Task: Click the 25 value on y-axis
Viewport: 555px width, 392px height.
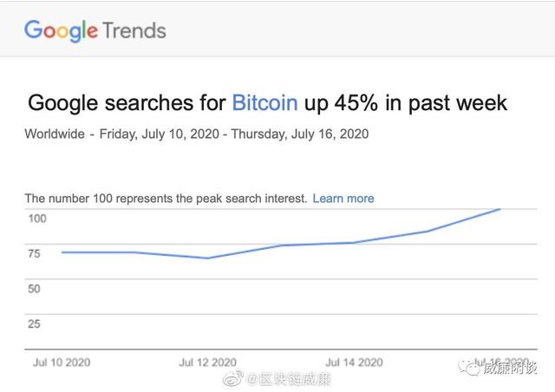Action: click(34, 324)
